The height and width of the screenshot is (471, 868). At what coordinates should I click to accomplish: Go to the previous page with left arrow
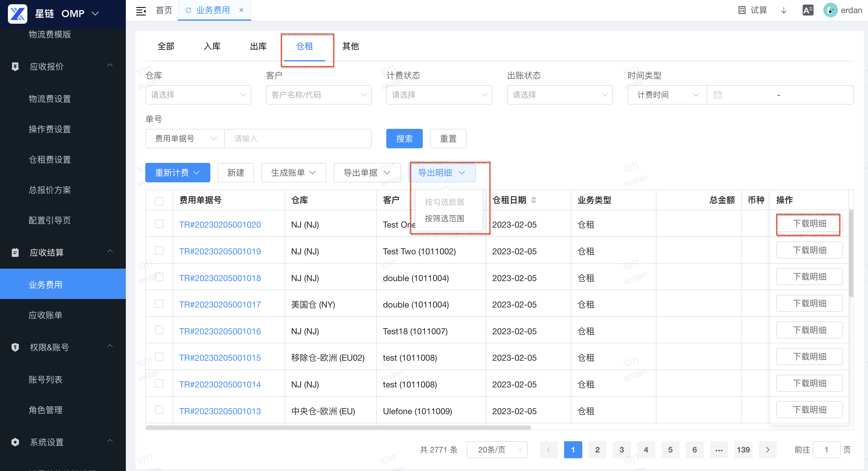click(549, 450)
